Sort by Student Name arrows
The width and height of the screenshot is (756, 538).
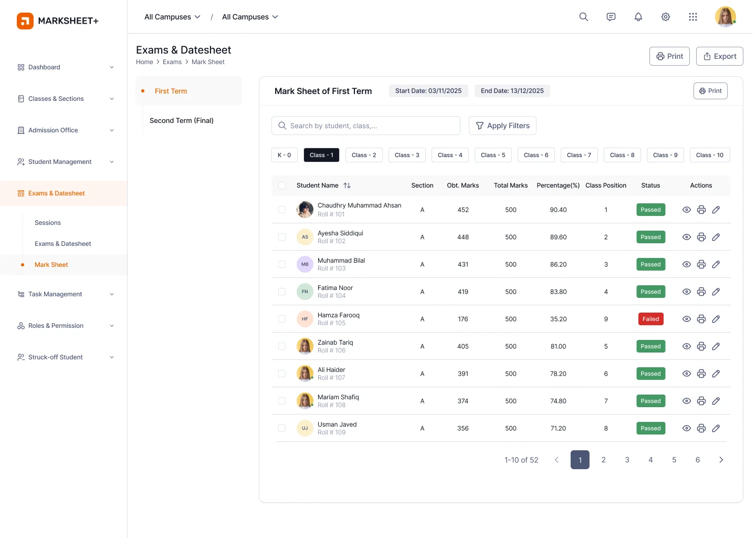[347, 185]
